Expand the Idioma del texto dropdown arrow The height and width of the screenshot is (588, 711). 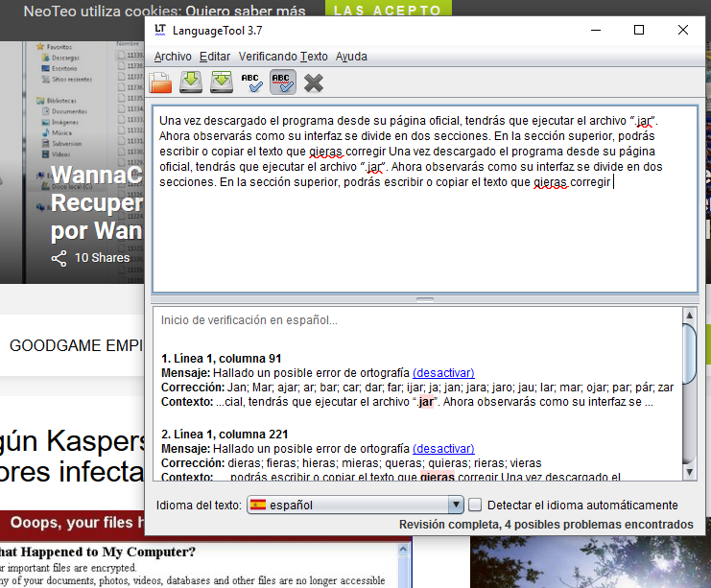(456, 505)
